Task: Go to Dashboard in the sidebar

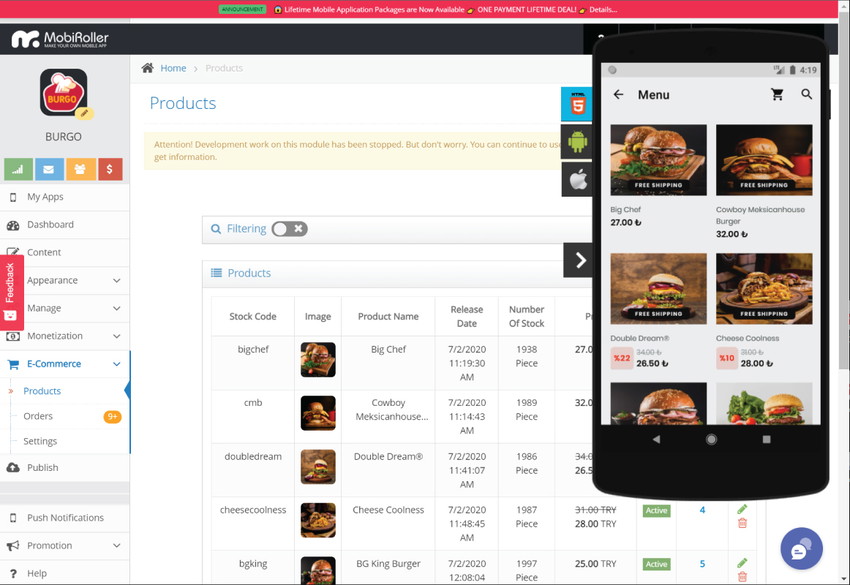Action: [x=50, y=225]
